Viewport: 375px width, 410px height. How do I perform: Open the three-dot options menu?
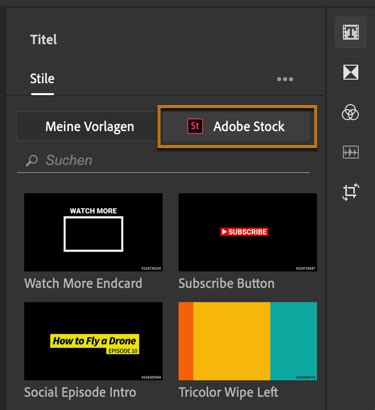[x=285, y=79]
